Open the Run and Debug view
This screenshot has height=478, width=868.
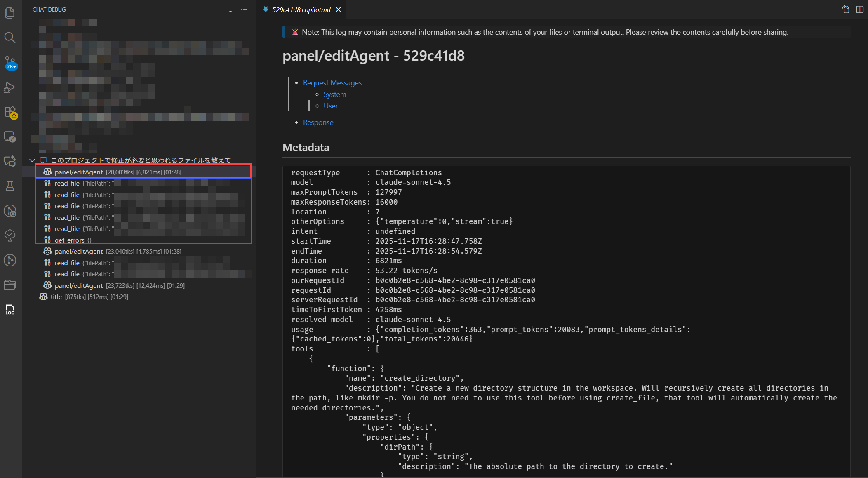[10, 88]
